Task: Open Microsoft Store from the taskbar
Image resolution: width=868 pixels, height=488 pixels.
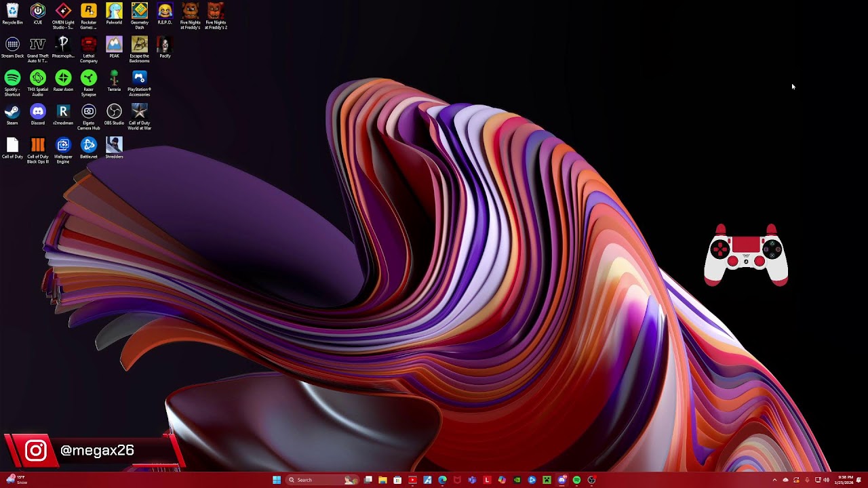Action: coord(397,480)
